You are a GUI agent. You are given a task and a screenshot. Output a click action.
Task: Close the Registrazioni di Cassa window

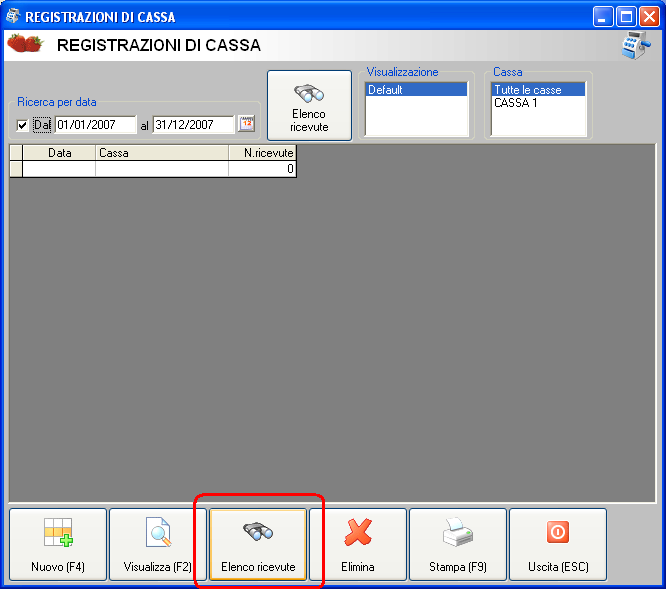click(649, 17)
